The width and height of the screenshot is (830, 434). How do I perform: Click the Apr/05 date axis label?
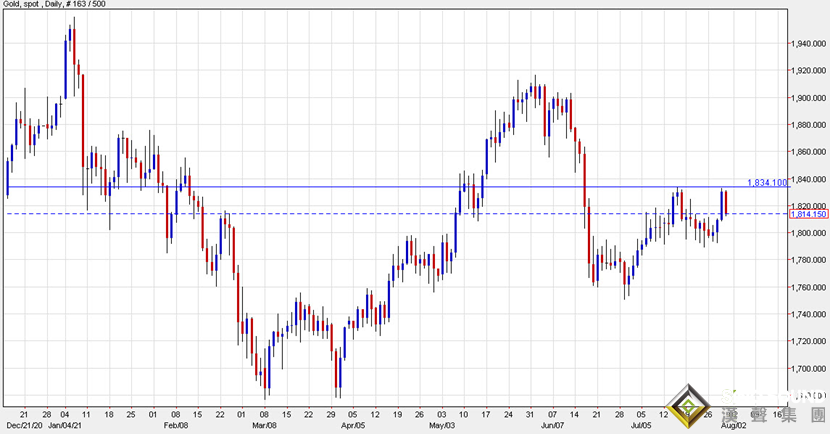353,425
